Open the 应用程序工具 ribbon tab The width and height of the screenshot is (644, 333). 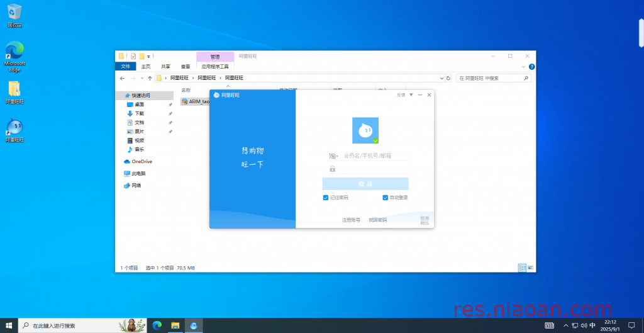(215, 67)
